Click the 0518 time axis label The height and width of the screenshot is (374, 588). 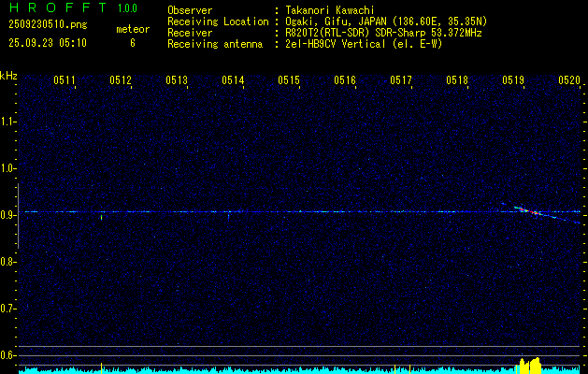click(457, 79)
